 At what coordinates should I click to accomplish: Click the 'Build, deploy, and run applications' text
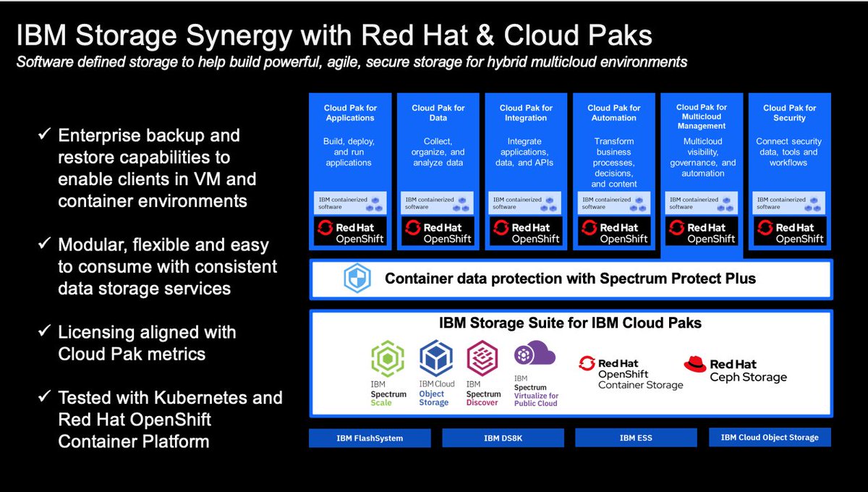pyautogui.click(x=350, y=152)
